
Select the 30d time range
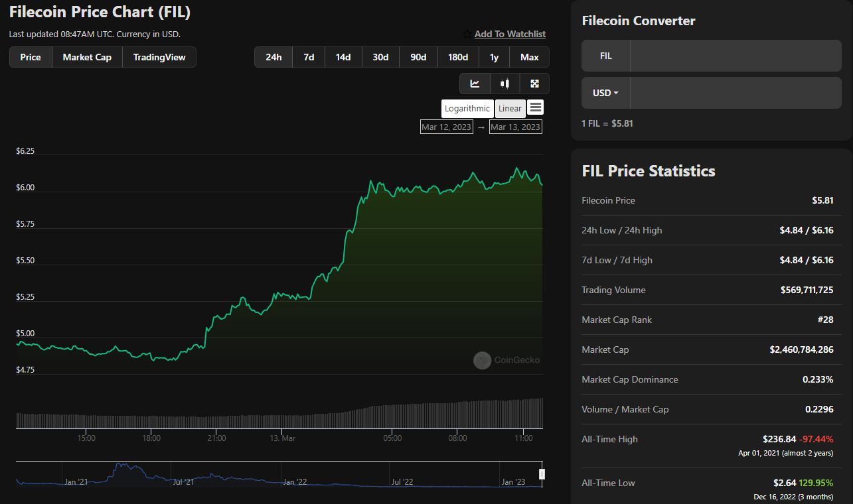(380, 57)
